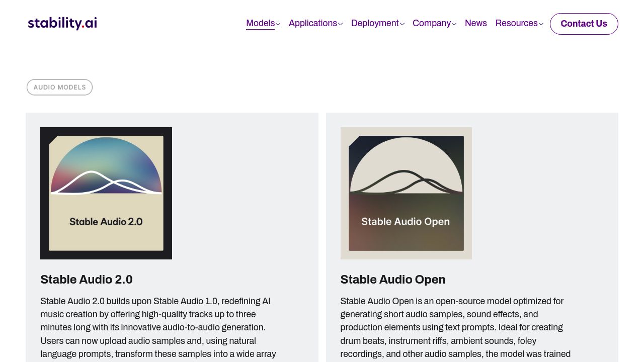
Task: Click the Stable Audio Open description paragraph
Action: [x=456, y=328]
